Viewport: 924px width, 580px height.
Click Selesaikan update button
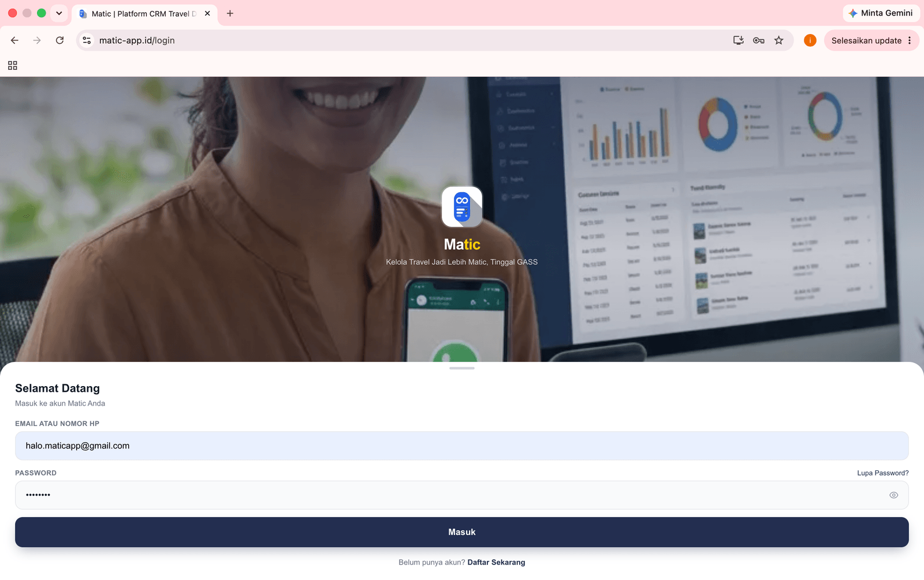click(866, 40)
